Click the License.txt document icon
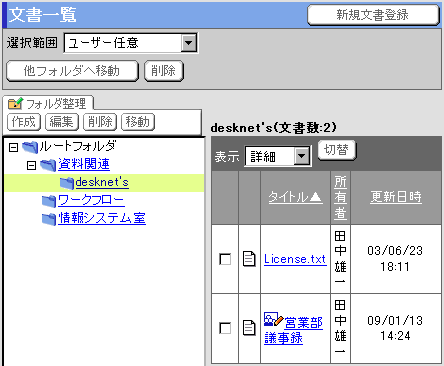 (249, 259)
